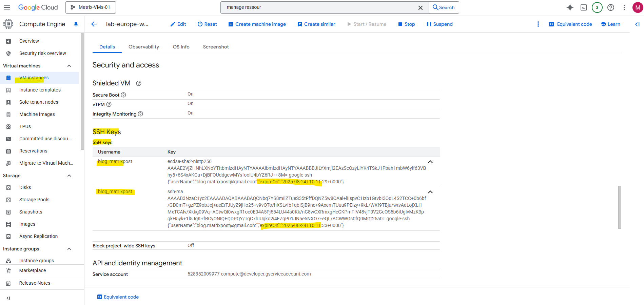Open Release Notes
644x305 pixels.
point(42,283)
